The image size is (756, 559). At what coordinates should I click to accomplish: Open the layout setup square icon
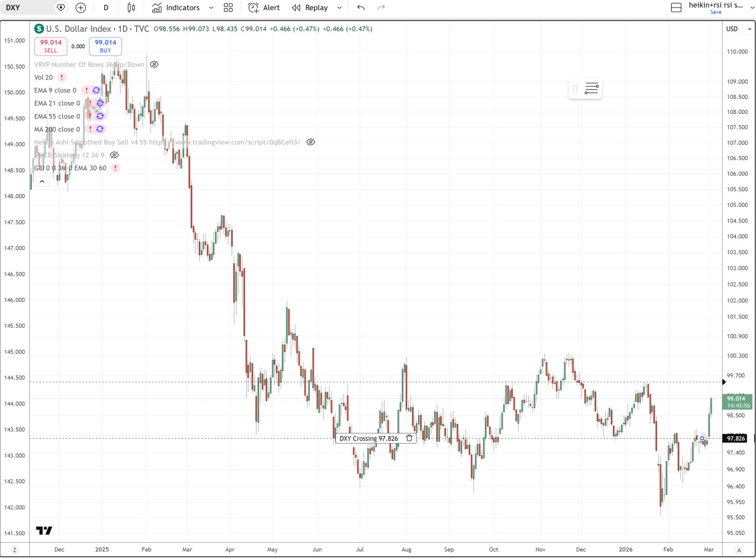676,8
